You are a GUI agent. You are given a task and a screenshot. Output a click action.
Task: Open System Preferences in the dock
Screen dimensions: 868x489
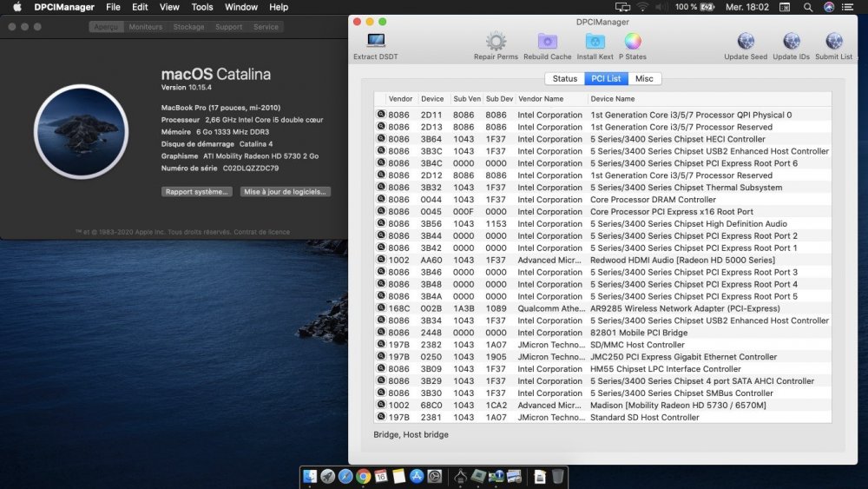tap(435, 476)
